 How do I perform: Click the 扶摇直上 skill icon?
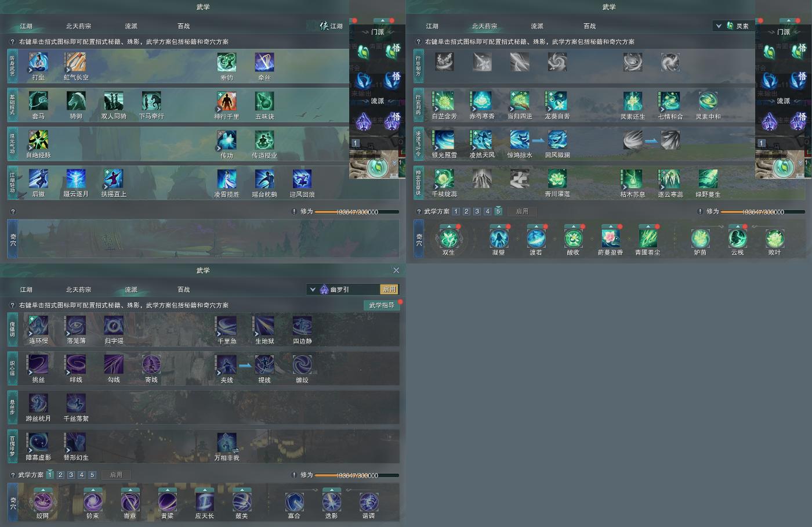(114, 179)
